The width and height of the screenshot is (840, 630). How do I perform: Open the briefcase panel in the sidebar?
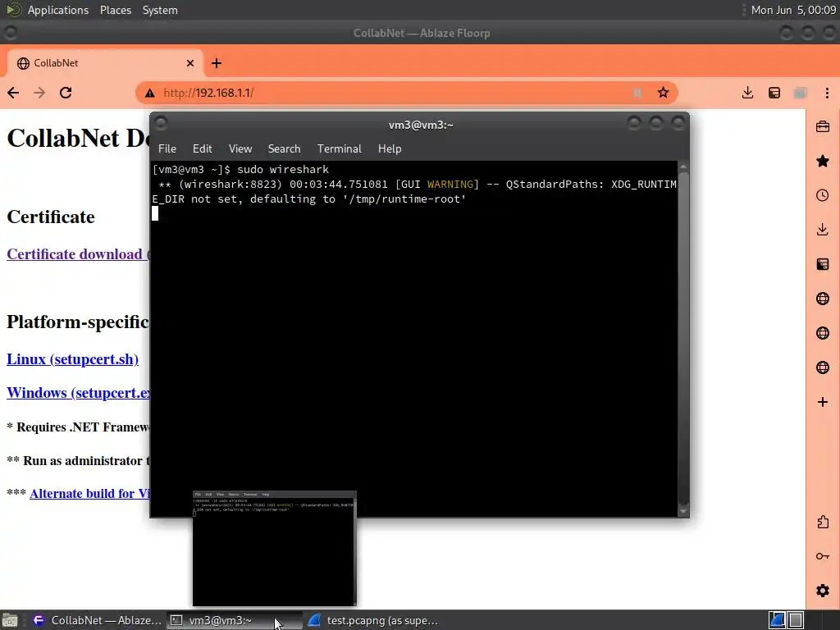point(823,127)
